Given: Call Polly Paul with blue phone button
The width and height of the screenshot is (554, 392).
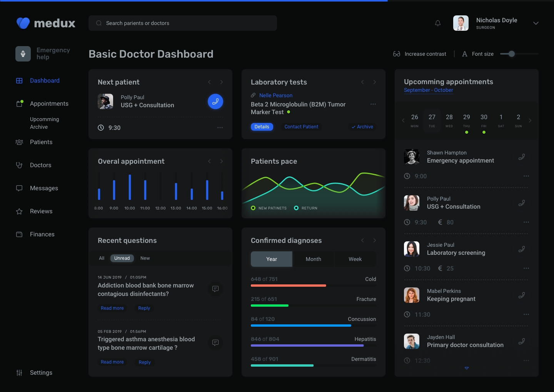Looking at the screenshot, I should [x=215, y=101].
